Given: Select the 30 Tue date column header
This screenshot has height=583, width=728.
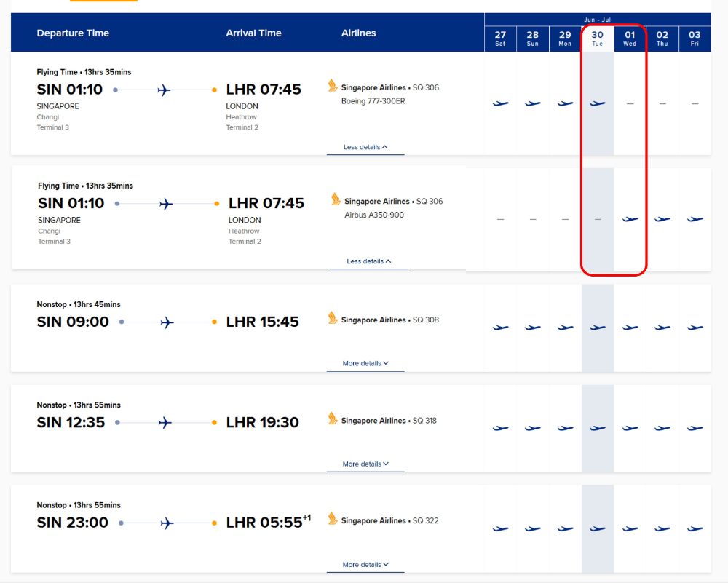Looking at the screenshot, I should [598, 39].
